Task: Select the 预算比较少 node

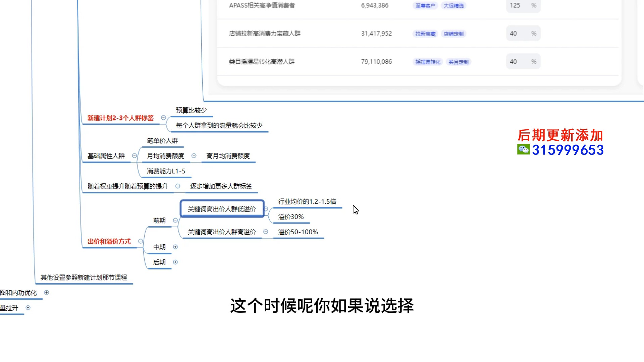Action: [191, 110]
